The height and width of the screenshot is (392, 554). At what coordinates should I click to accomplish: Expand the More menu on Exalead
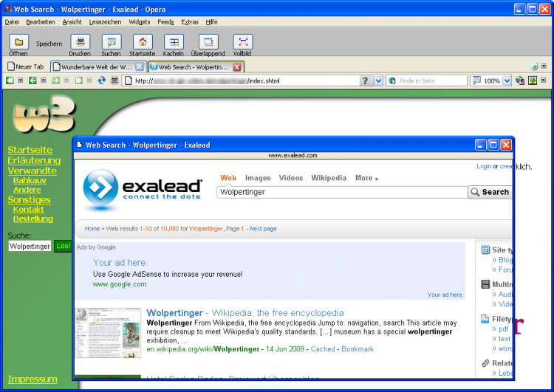pyautogui.click(x=366, y=178)
